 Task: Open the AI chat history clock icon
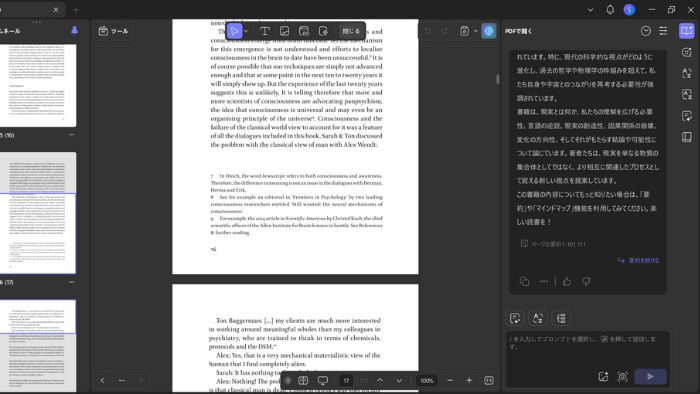(646, 31)
